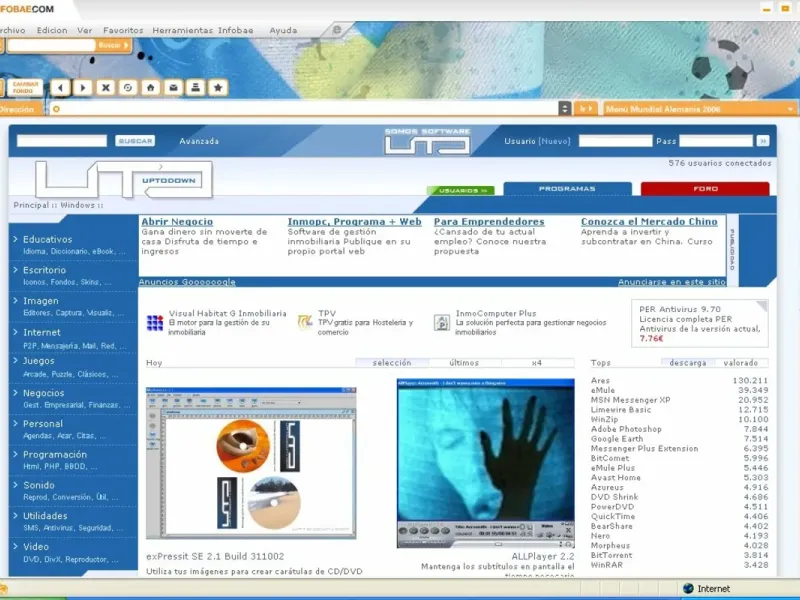Screen dimensions: 800x600
Task: Click the Uptodown logo
Action: point(123,180)
